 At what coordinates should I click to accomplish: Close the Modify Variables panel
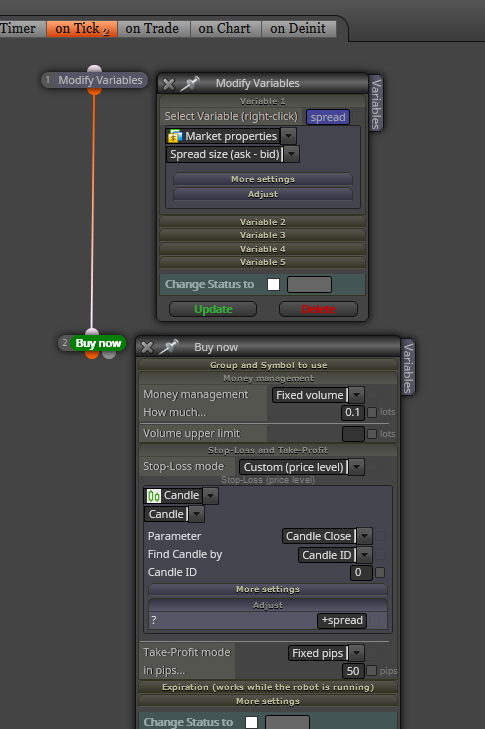[x=168, y=84]
